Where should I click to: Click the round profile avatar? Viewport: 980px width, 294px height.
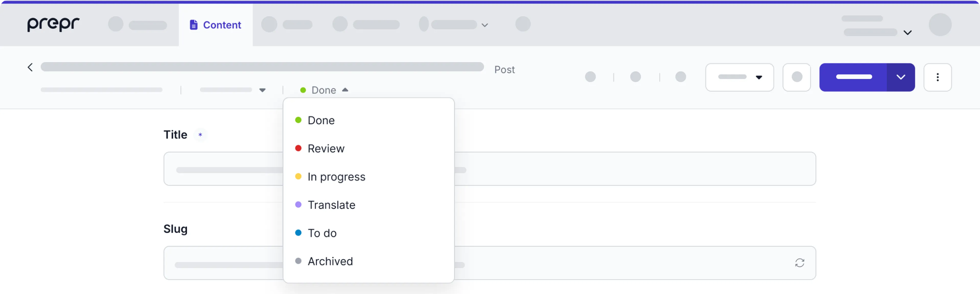click(940, 25)
